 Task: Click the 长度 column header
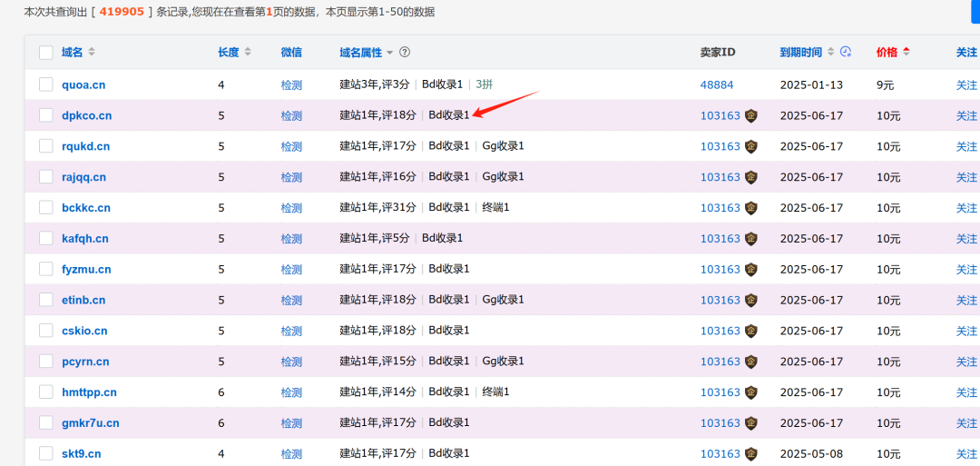click(228, 53)
